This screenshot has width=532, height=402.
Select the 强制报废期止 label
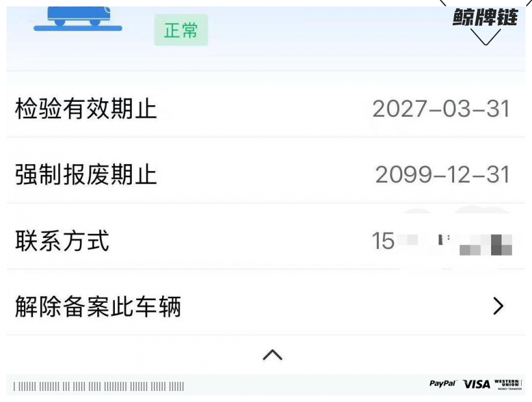coord(86,174)
